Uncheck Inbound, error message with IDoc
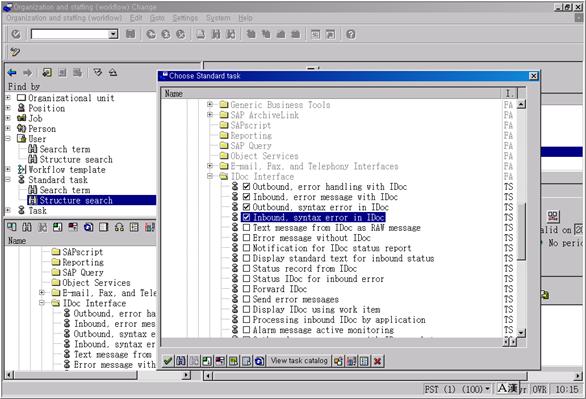The image size is (586, 399). pos(246,197)
